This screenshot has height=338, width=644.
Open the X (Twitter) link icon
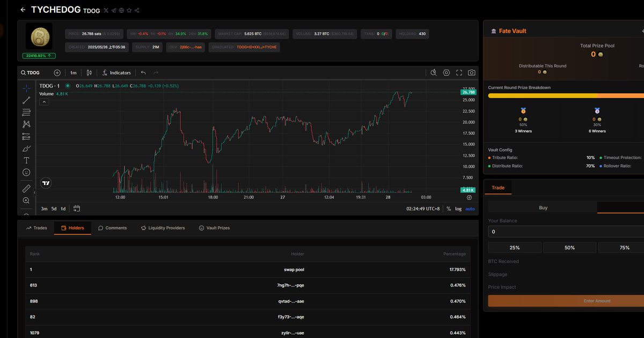coord(105,10)
